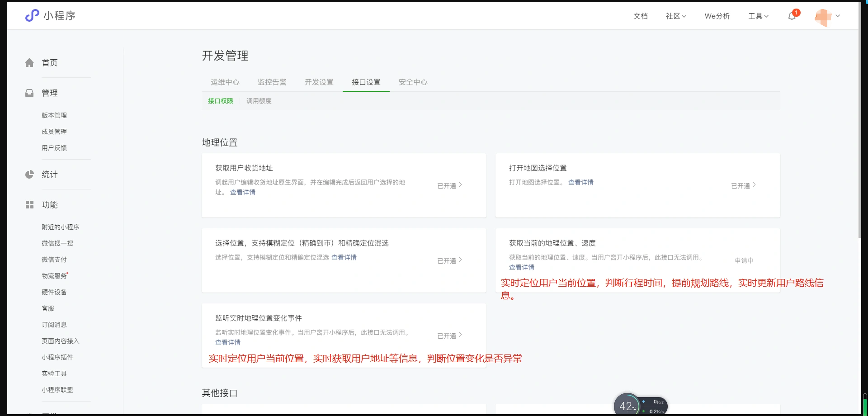This screenshot has width=868, height=416.
Task: Click the page vertical scrollbar
Action: coord(859,120)
